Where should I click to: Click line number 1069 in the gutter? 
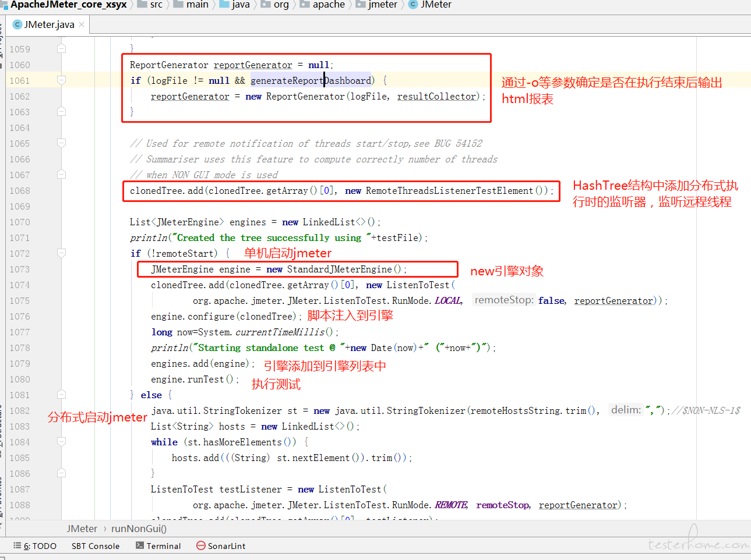(x=20, y=207)
